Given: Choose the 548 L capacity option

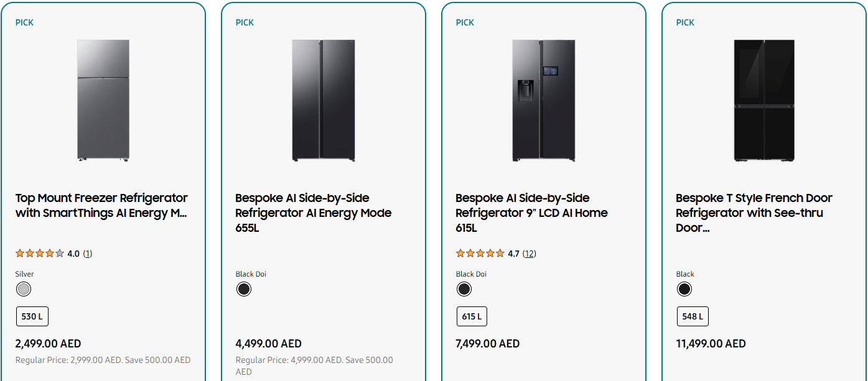Looking at the screenshot, I should point(693,316).
